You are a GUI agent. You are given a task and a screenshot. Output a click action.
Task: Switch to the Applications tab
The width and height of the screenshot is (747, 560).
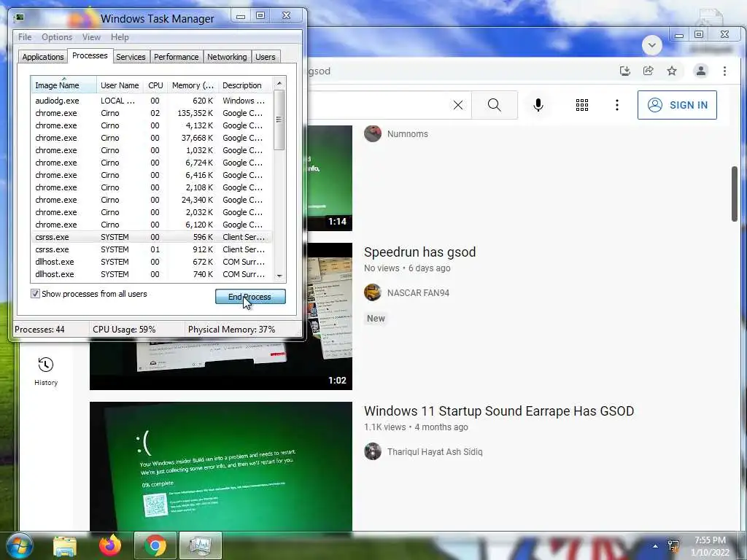point(43,57)
